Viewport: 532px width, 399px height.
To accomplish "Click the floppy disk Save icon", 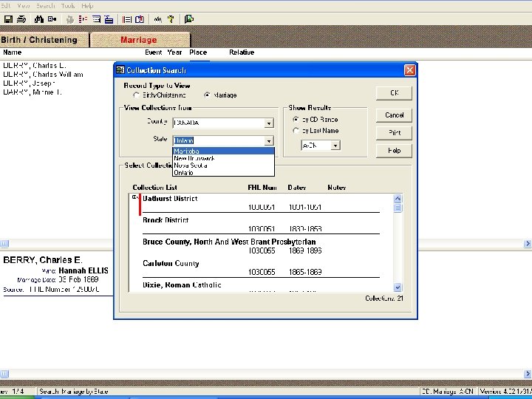I will click(8, 19).
